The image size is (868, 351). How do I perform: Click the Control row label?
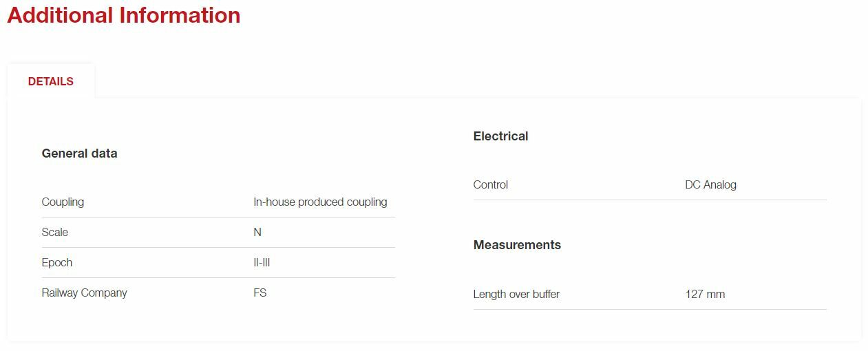pyautogui.click(x=491, y=184)
